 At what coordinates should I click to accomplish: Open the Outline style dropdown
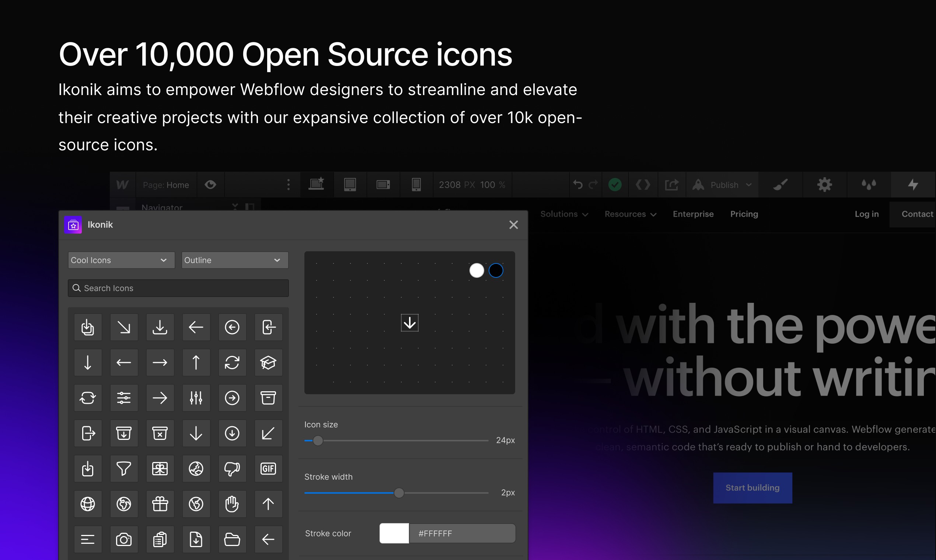point(235,260)
